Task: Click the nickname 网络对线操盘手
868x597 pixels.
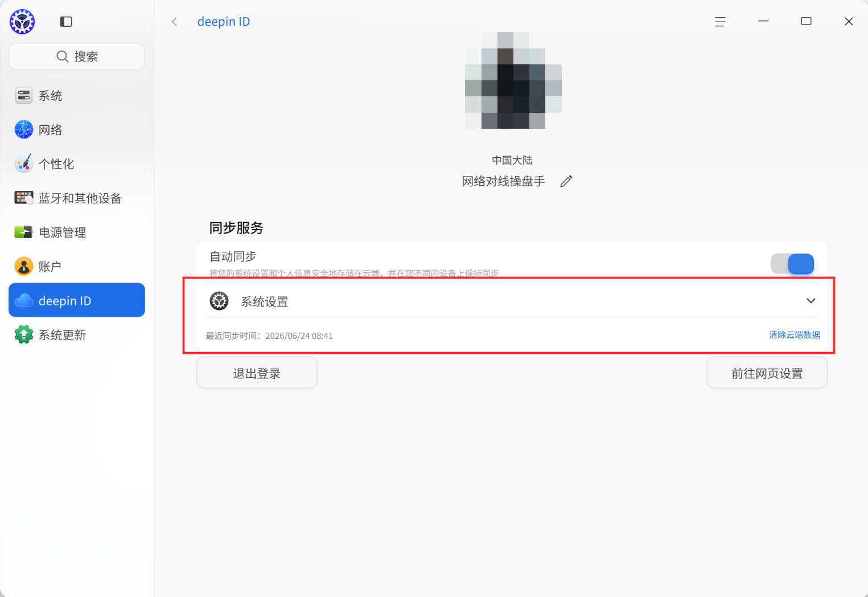Action: (x=504, y=181)
